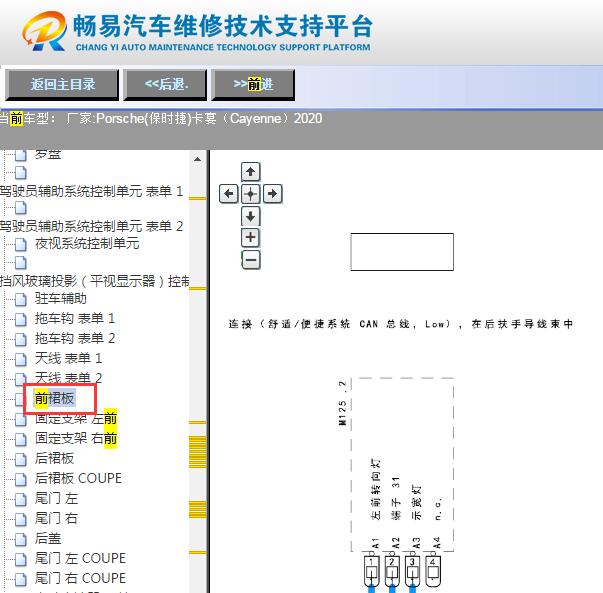Select 前裙板 tree item
This screenshot has height=593, width=603.
[x=54, y=398]
